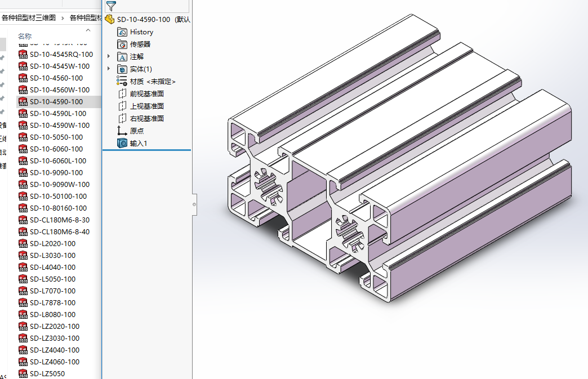The image size is (588, 379).
Task: Select file SD-10-4590W-100
Action: (x=59, y=126)
